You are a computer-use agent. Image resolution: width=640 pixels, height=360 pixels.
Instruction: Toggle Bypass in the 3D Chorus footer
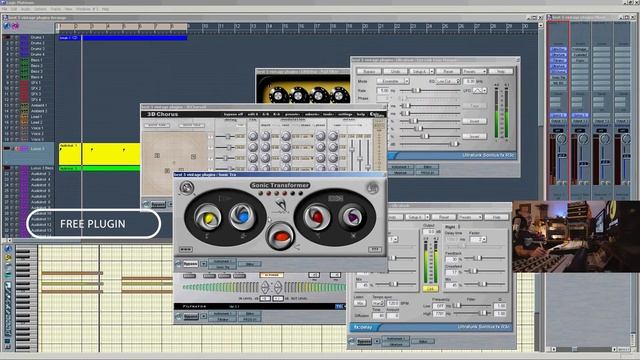point(158,204)
